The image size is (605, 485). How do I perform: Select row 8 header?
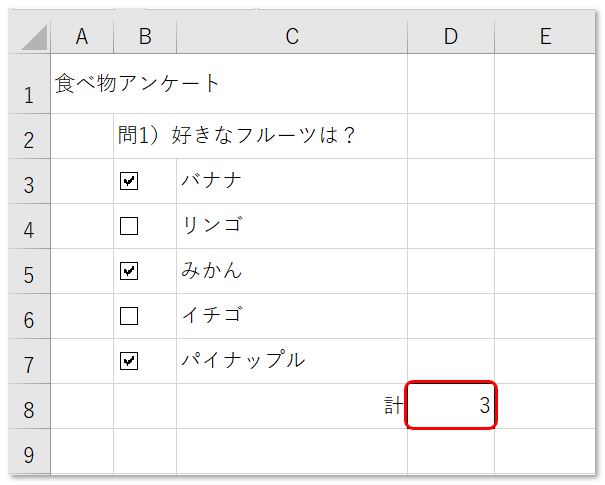(29, 406)
